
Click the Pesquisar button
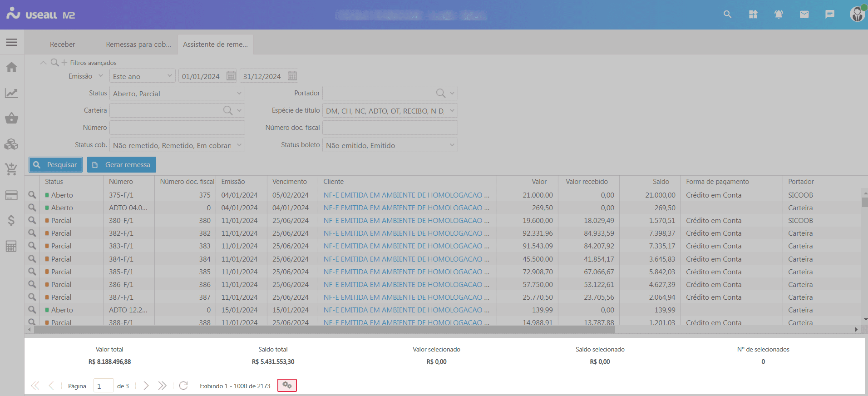pyautogui.click(x=56, y=164)
